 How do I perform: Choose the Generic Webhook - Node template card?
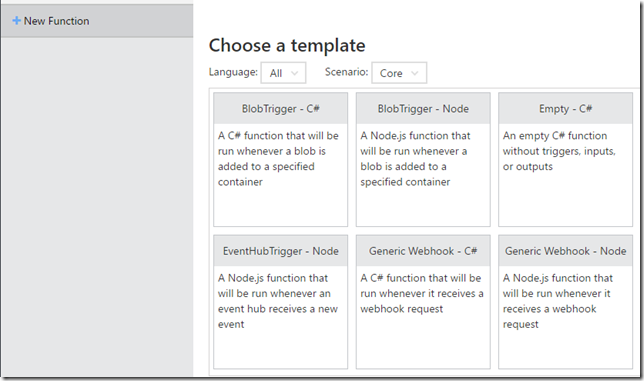click(x=566, y=302)
